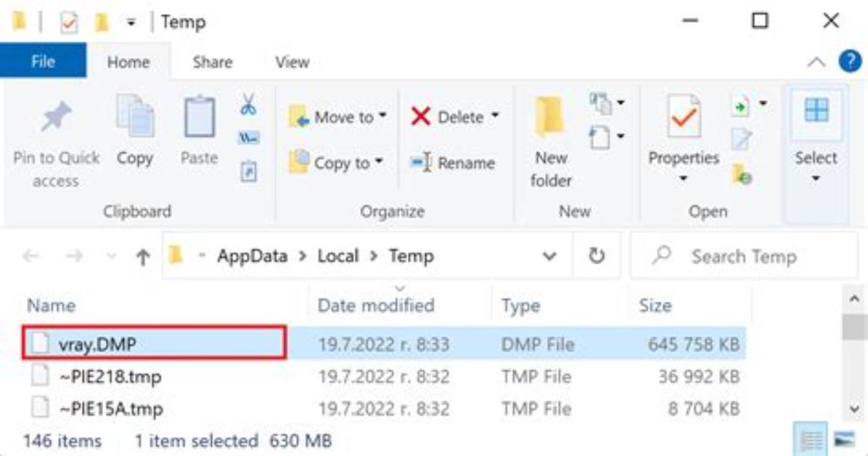Click the 19.7.2022 8:33 date cell
The image size is (868, 456).
(384, 344)
